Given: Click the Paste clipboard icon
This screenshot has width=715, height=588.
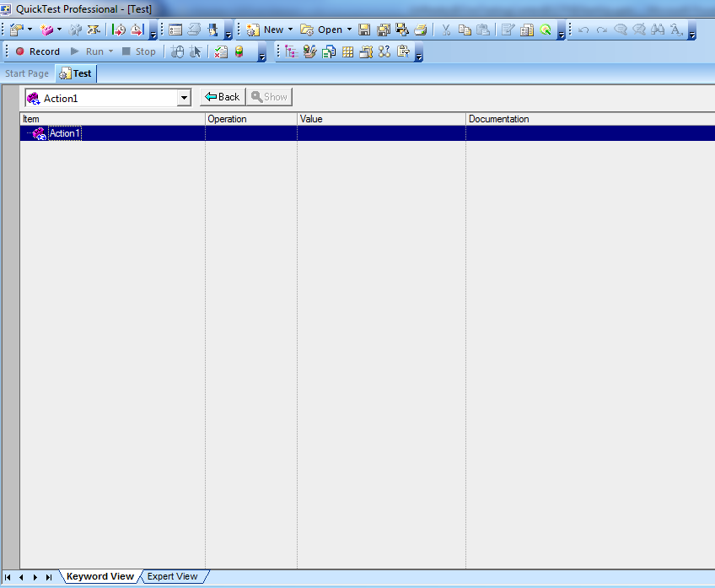Looking at the screenshot, I should click(x=483, y=30).
